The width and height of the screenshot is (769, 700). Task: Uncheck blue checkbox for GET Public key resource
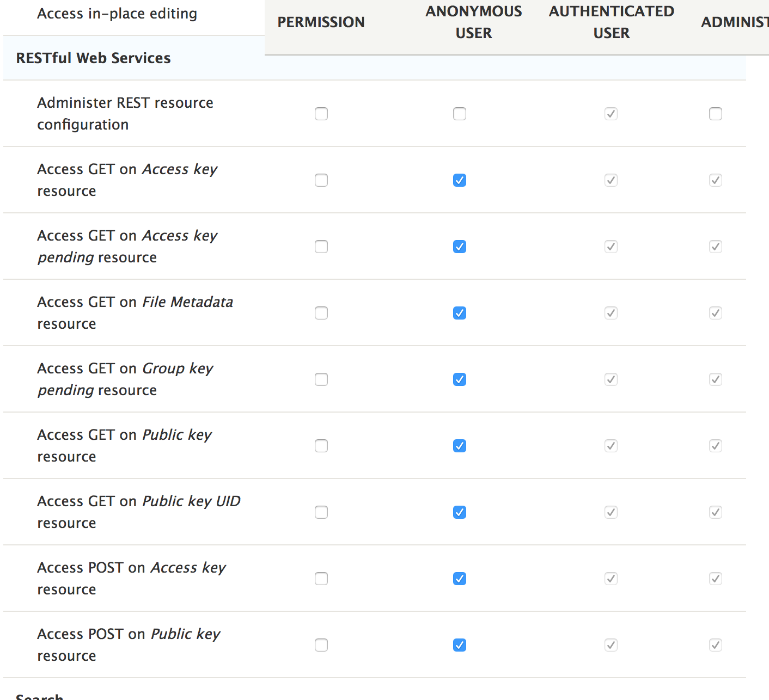click(x=460, y=446)
